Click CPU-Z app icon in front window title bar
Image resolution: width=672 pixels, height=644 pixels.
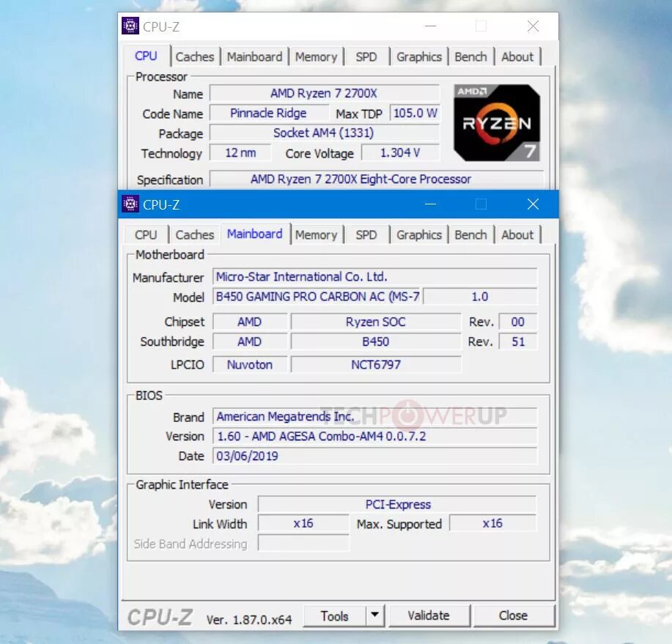pos(130,204)
